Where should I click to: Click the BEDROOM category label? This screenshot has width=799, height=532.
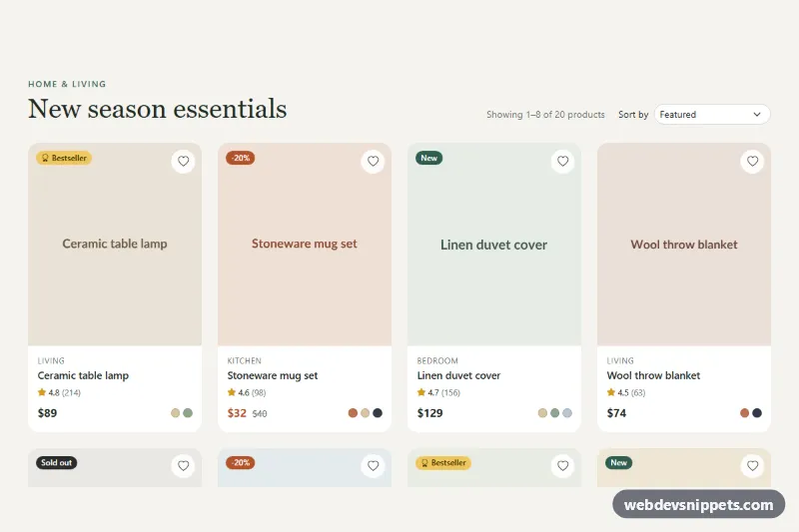437,361
